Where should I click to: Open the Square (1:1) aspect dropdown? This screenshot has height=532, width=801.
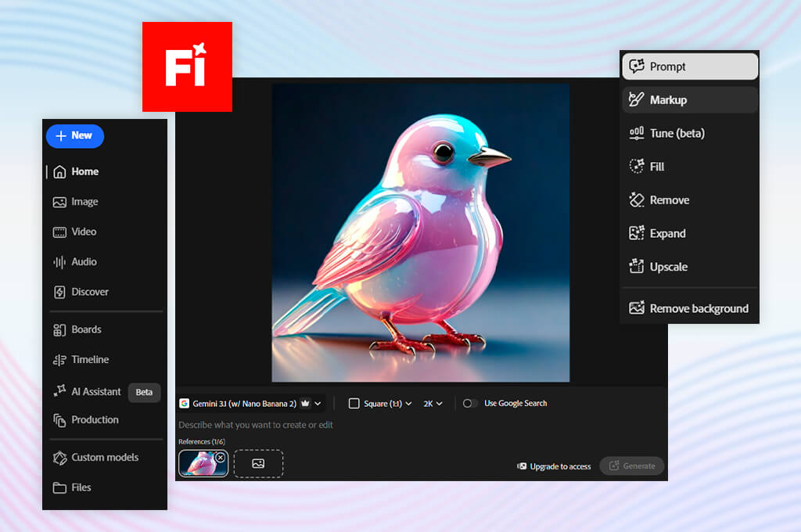[380, 403]
